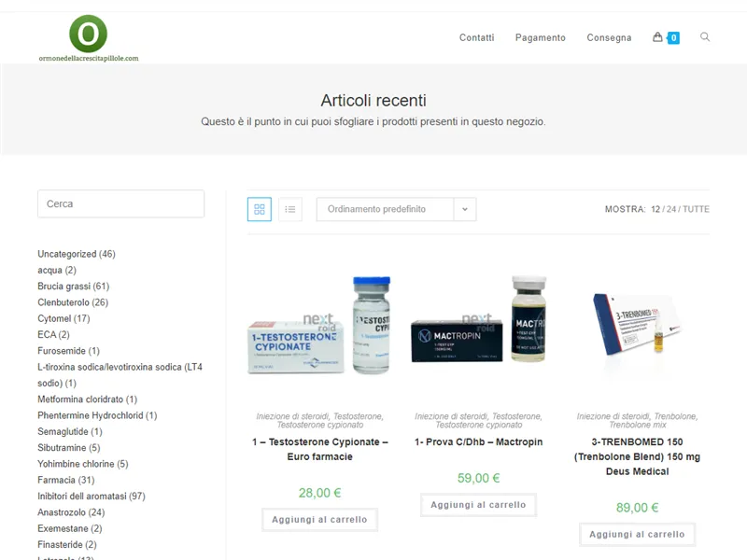The height and width of the screenshot is (560, 747).
Task: Click Aggiungi al carrello under Prova C/Dhb Mactropin
Action: tap(478, 505)
